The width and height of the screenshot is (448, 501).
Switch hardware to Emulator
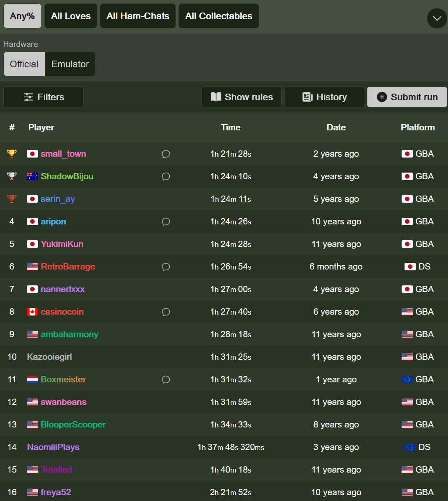tap(70, 64)
